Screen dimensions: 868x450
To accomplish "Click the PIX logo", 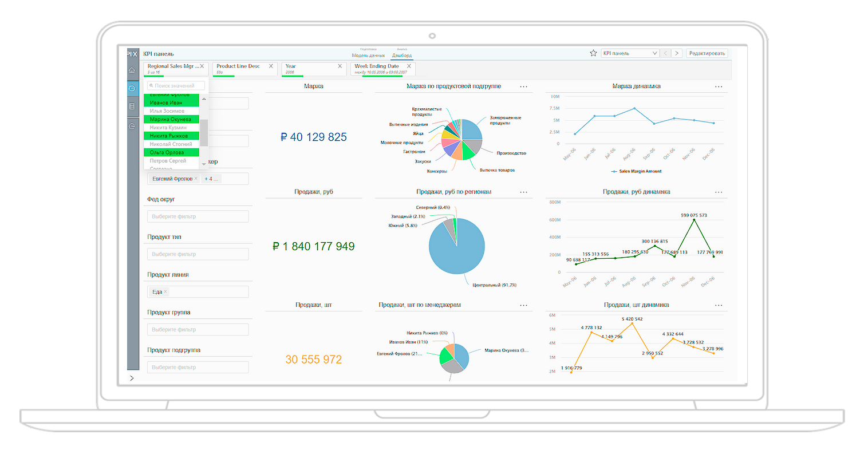I will pos(132,53).
